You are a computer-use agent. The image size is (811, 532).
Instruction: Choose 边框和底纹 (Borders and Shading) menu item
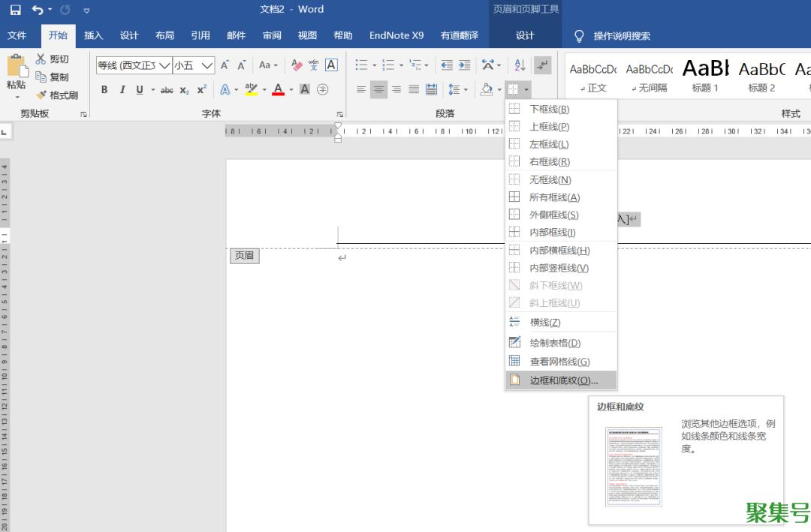click(x=563, y=380)
